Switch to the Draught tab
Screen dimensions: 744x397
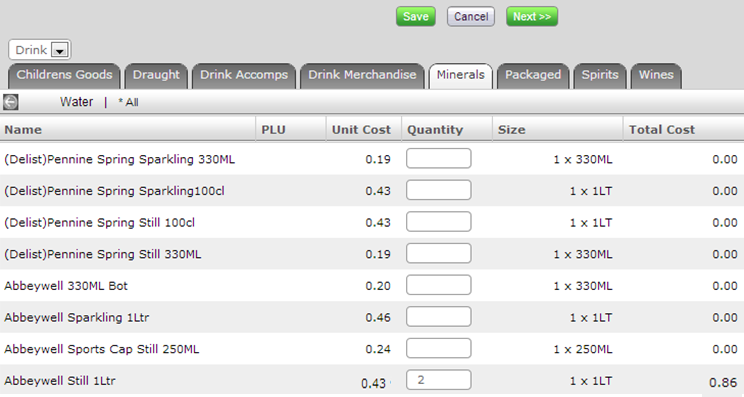(x=156, y=75)
